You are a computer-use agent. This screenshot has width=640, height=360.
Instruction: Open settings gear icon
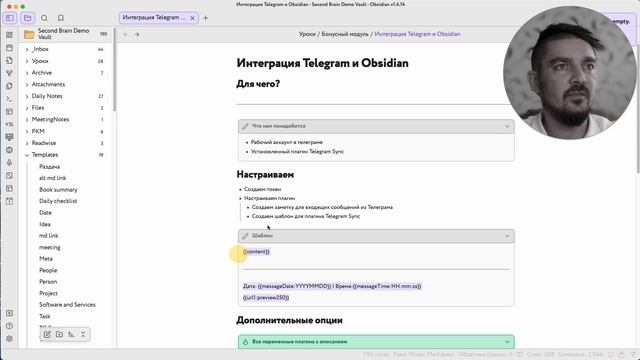9,339
